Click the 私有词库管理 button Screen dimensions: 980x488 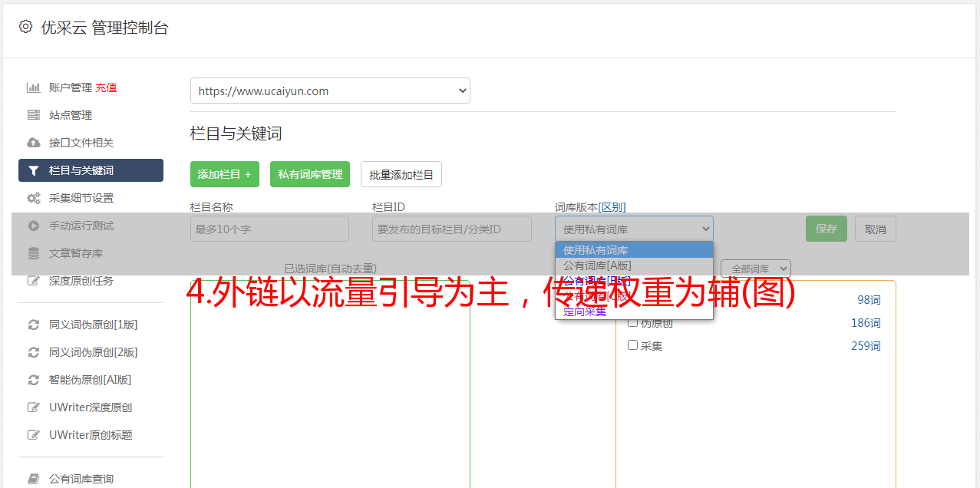(x=310, y=174)
